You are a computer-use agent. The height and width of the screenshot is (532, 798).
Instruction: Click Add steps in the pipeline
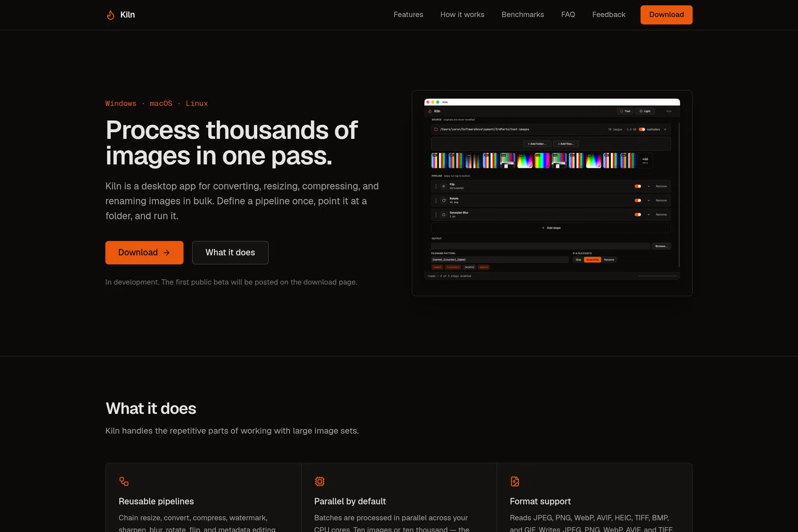tap(551, 228)
